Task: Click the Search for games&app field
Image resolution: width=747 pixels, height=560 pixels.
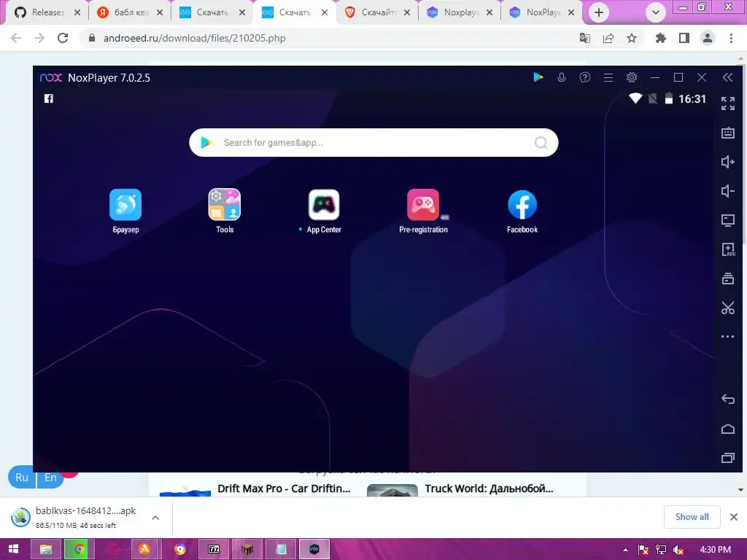Action: (x=373, y=142)
